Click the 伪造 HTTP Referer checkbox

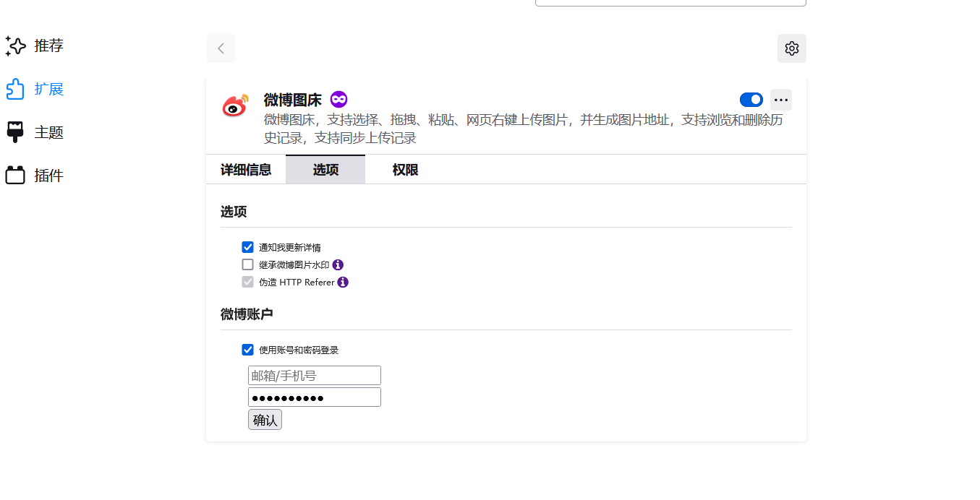(x=248, y=282)
